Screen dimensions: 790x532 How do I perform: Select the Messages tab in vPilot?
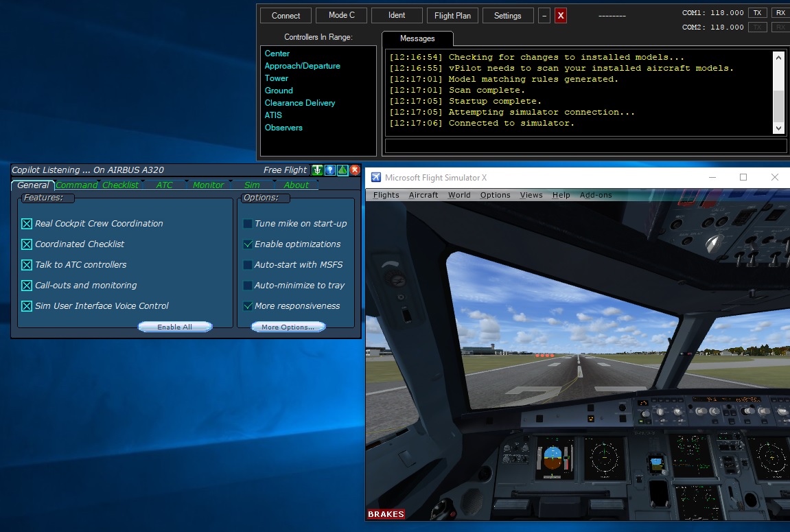[x=417, y=38]
